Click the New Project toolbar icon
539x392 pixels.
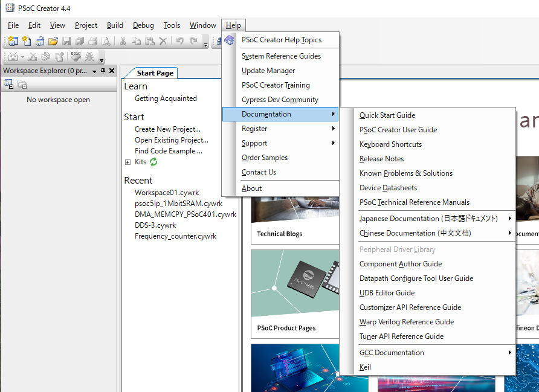[13, 41]
